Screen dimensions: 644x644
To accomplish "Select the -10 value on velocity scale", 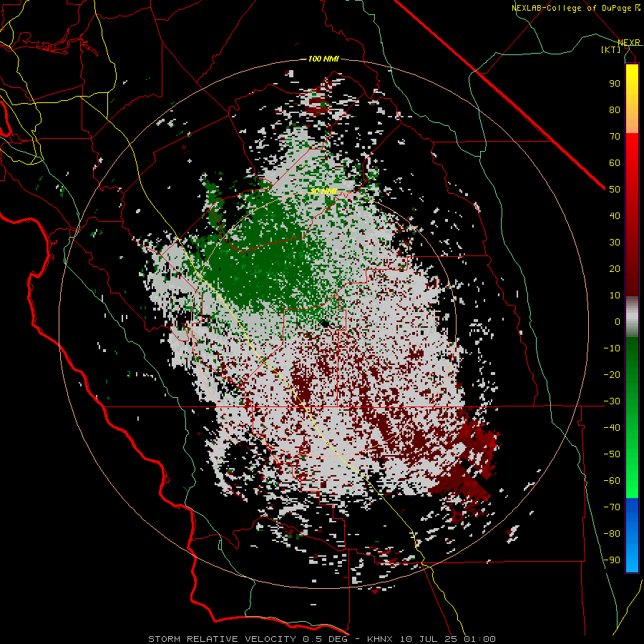I will tap(612, 348).
